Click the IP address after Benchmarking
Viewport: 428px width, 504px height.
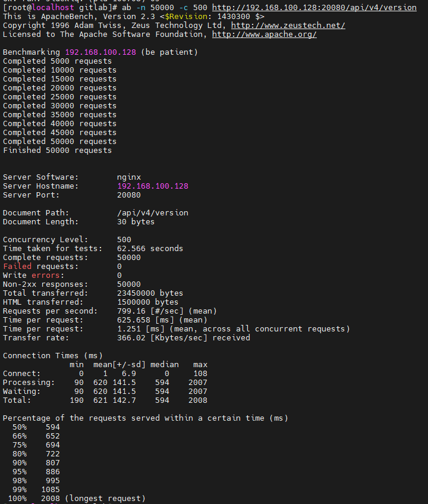(100, 52)
